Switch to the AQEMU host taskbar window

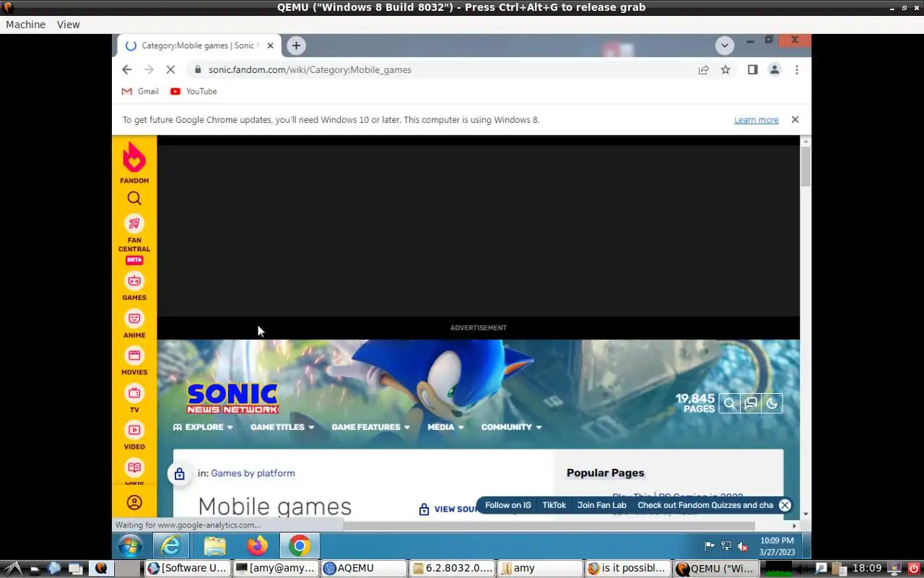click(x=364, y=569)
